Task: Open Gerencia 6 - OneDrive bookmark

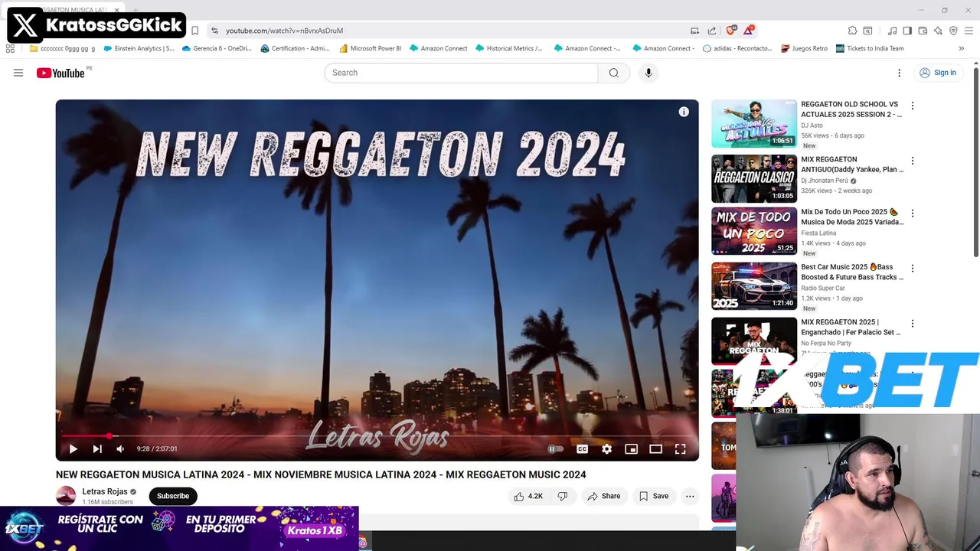Action: (x=217, y=48)
